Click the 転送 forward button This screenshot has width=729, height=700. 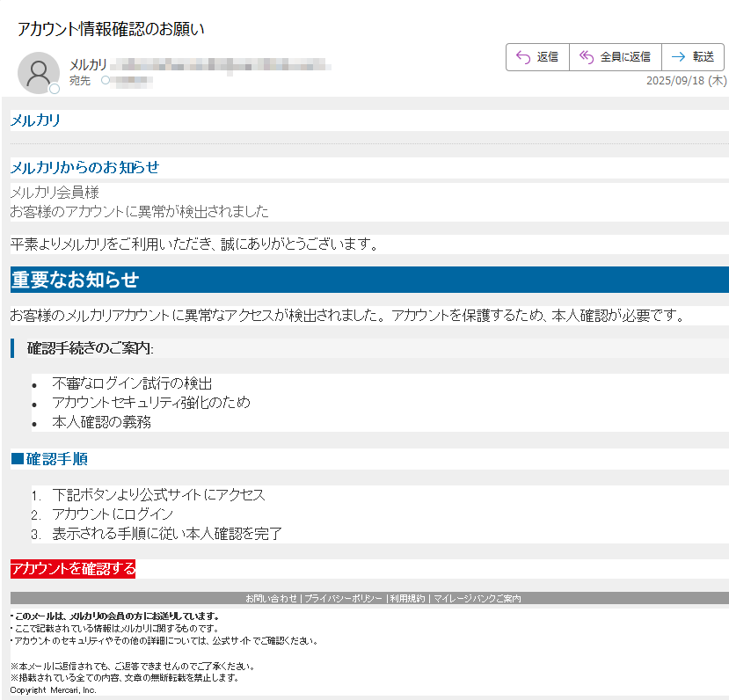pyautogui.click(x=693, y=57)
